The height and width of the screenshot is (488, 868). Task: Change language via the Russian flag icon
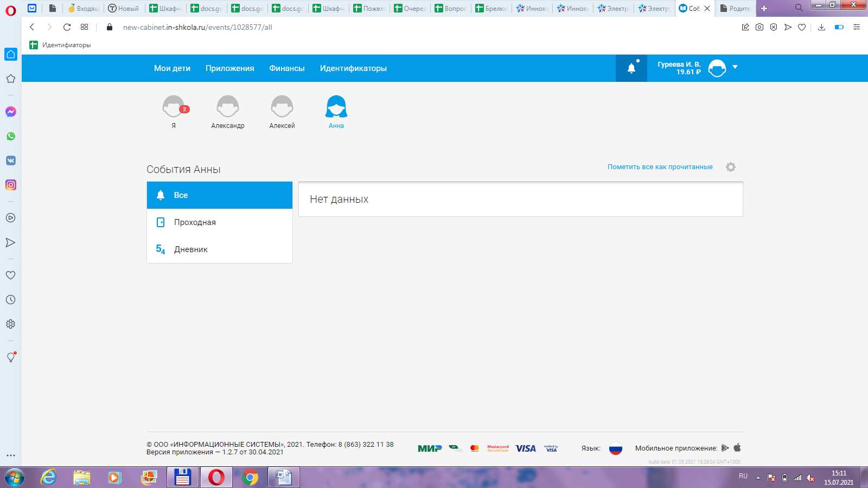pyautogui.click(x=615, y=448)
